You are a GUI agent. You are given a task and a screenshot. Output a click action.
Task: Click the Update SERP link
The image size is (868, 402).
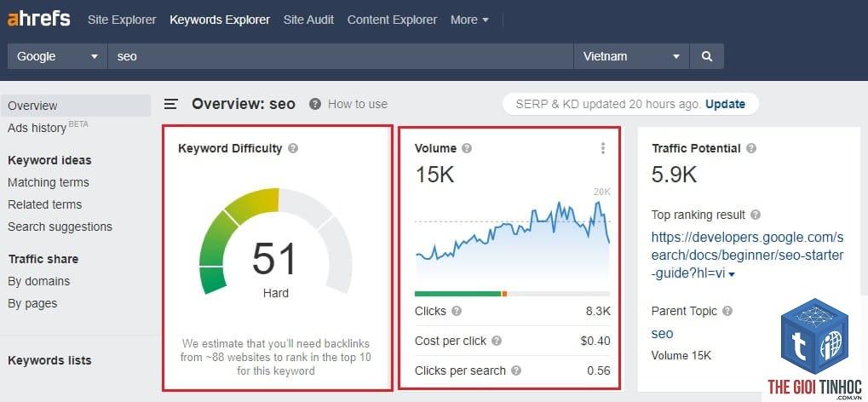coord(725,104)
